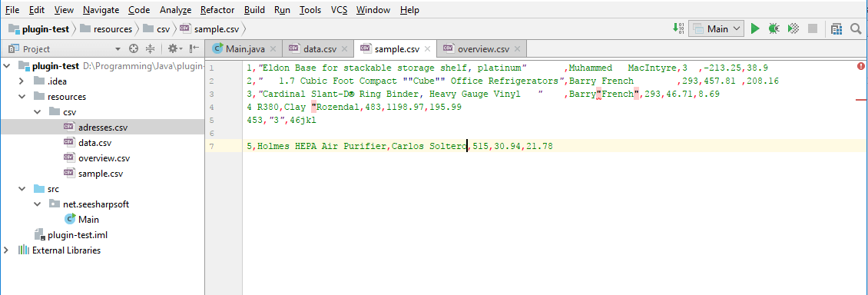Collapse all in Project panel

(x=150, y=48)
